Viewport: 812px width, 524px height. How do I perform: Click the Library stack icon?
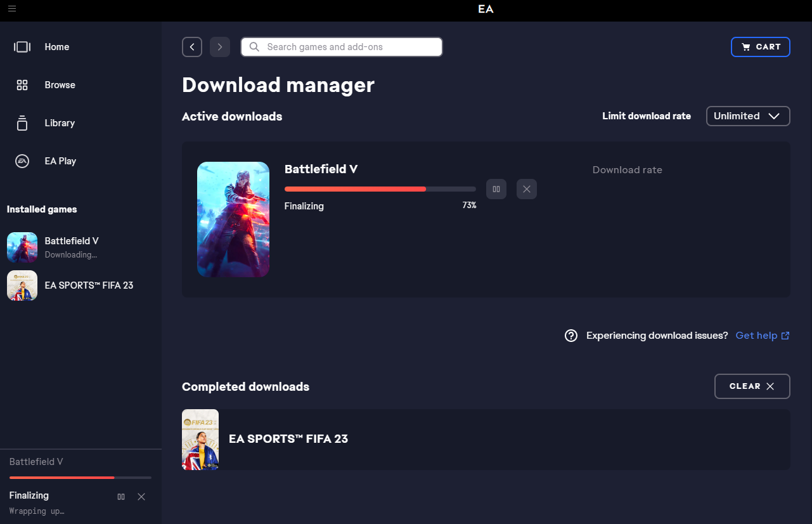[x=22, y=123]
